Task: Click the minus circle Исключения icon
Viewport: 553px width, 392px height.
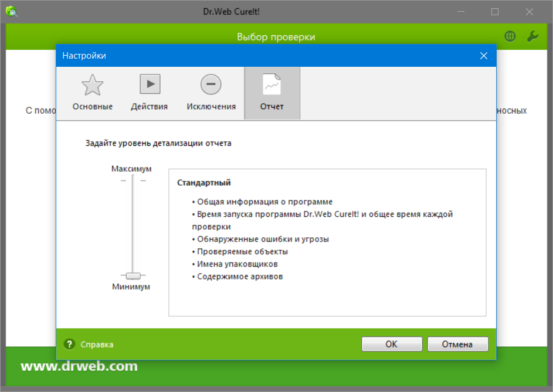Action: click(211, 84)
